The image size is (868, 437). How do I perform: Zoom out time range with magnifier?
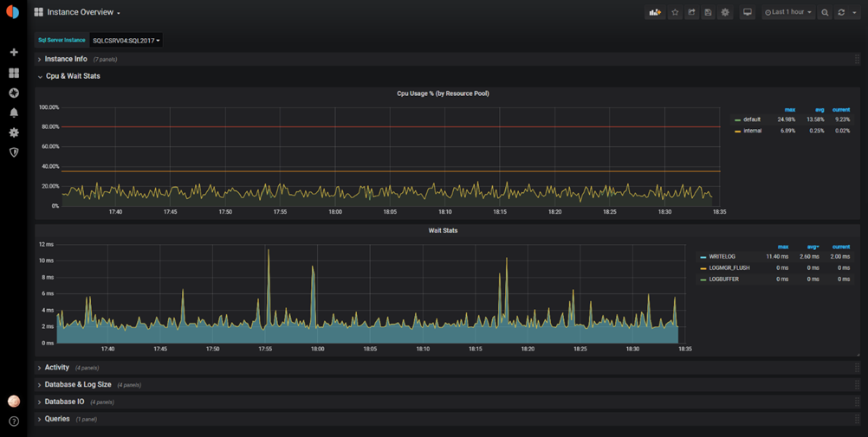point(825,12)
